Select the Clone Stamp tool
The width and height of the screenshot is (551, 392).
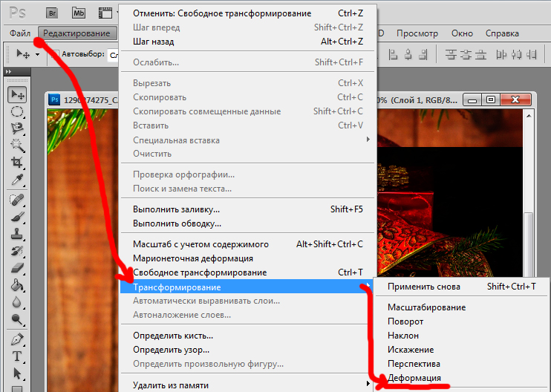[17, 234]
